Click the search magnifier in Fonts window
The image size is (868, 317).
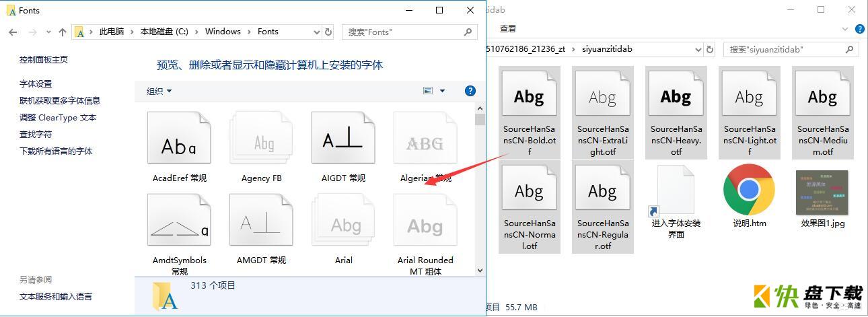click(468, 32)
